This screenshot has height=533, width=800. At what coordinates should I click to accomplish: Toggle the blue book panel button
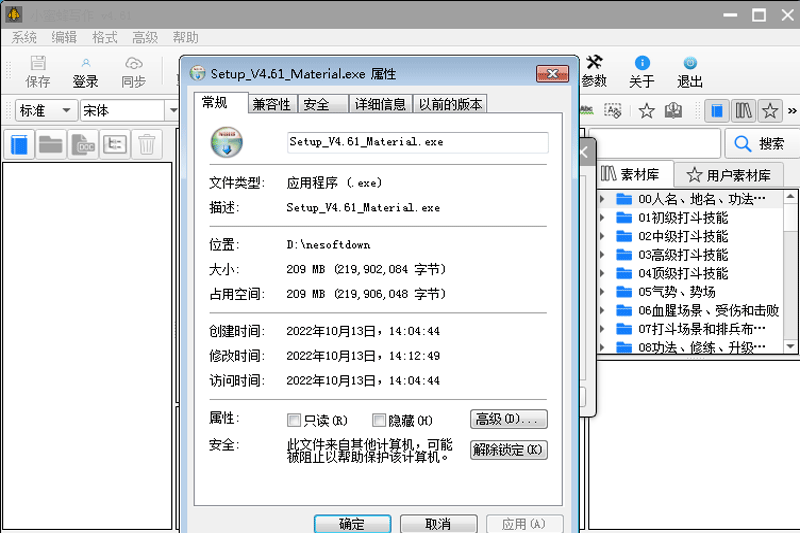tap(717, 111)
